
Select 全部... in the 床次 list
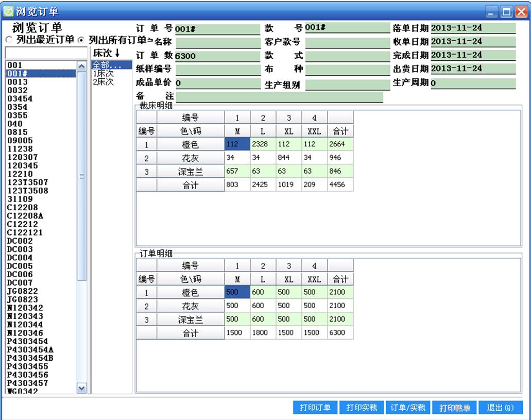pyautogui.click(x=104, y=65)
